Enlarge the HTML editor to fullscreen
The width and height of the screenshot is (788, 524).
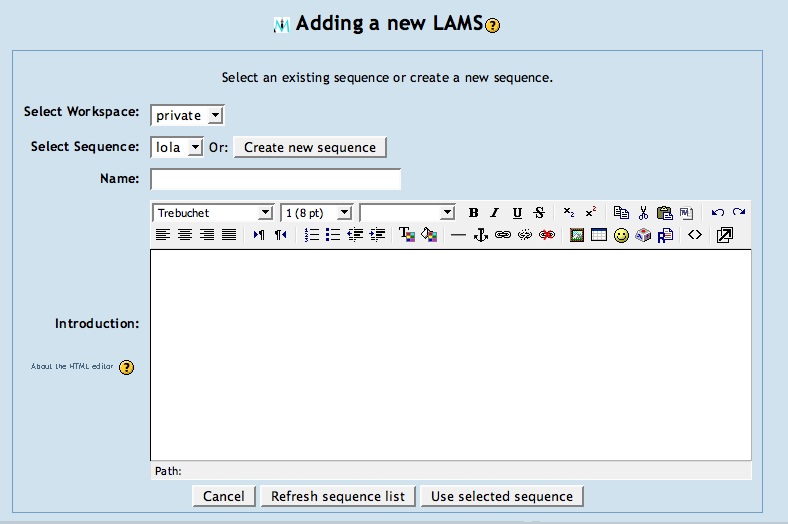(x=725, y=235)
